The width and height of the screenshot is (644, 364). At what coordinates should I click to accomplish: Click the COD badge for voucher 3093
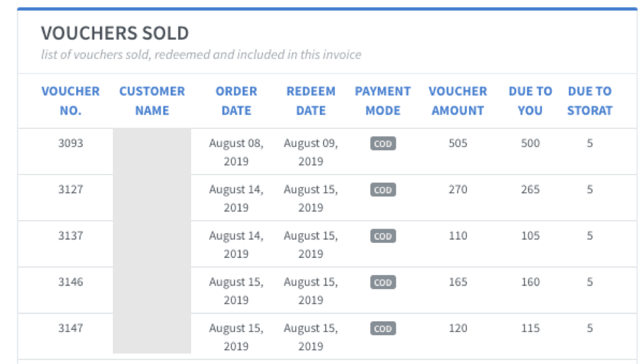tap(383, 144)
